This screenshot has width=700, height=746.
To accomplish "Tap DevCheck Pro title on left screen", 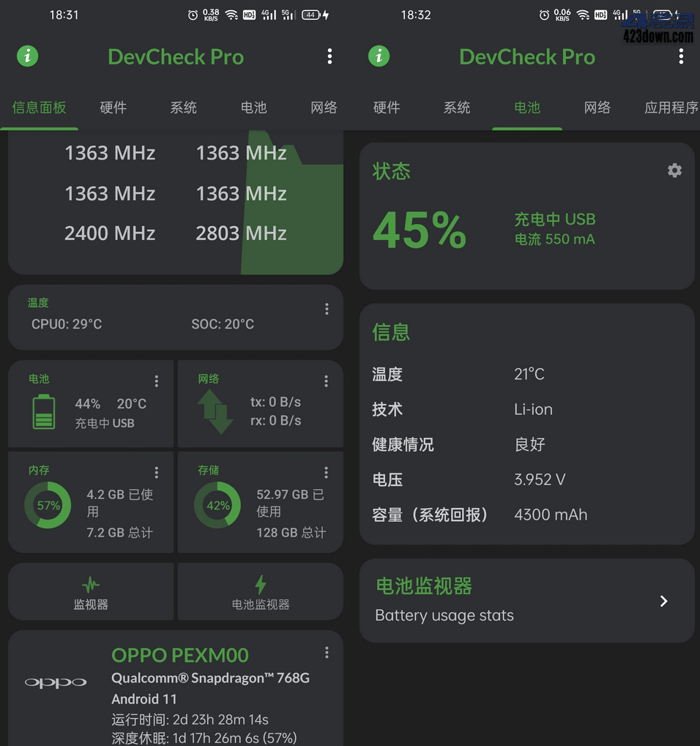I will (176, 57).
